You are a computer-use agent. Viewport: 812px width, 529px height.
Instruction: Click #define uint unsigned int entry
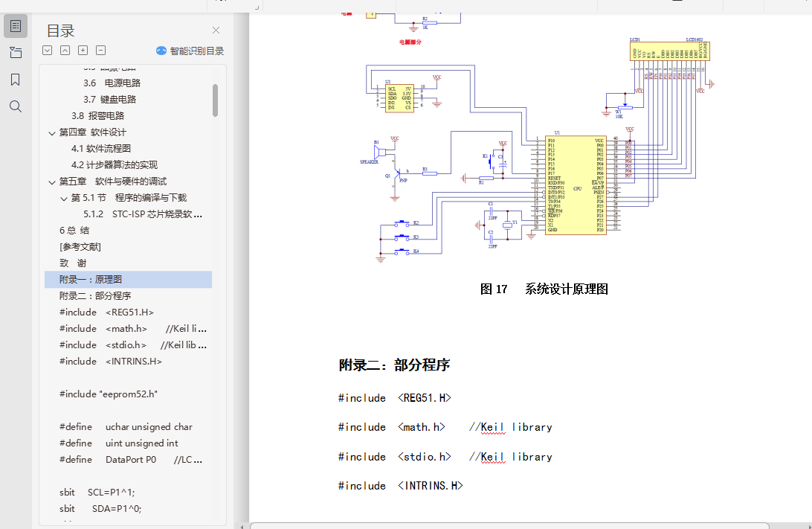coord(118,443)
